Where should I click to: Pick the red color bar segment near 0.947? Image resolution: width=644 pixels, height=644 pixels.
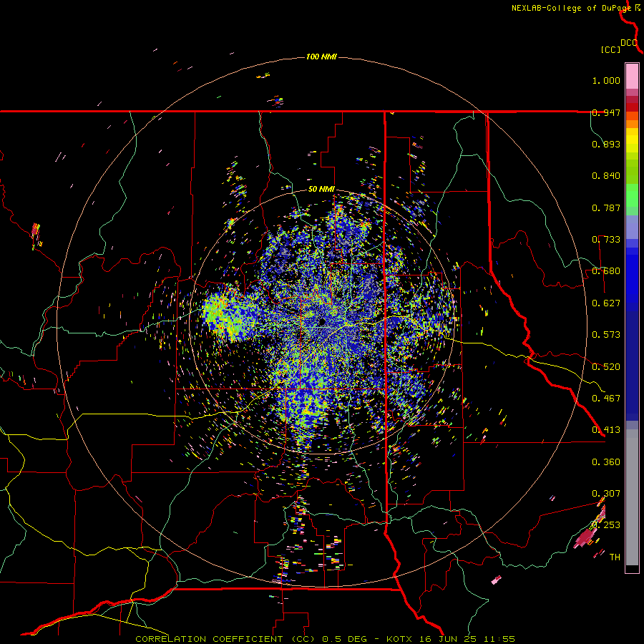point(632,107)
